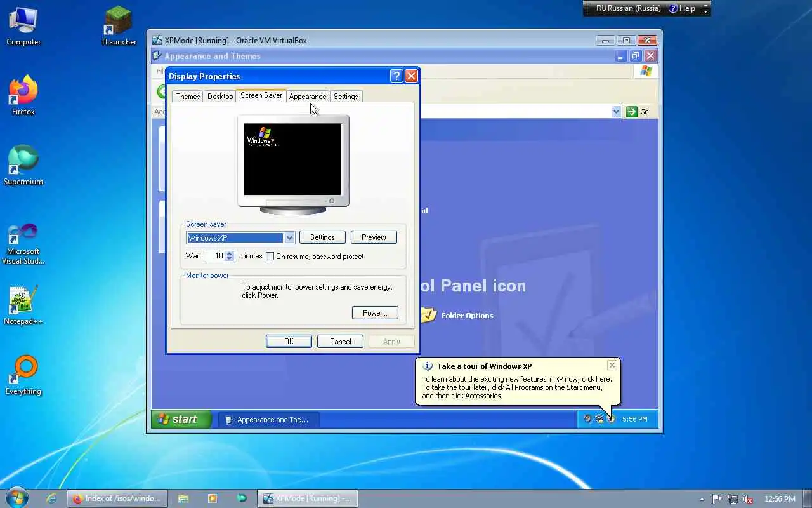Viewport: 812px width, 508px height.
Task: Open Folder Options control panel icon
Action: [457, 315]
